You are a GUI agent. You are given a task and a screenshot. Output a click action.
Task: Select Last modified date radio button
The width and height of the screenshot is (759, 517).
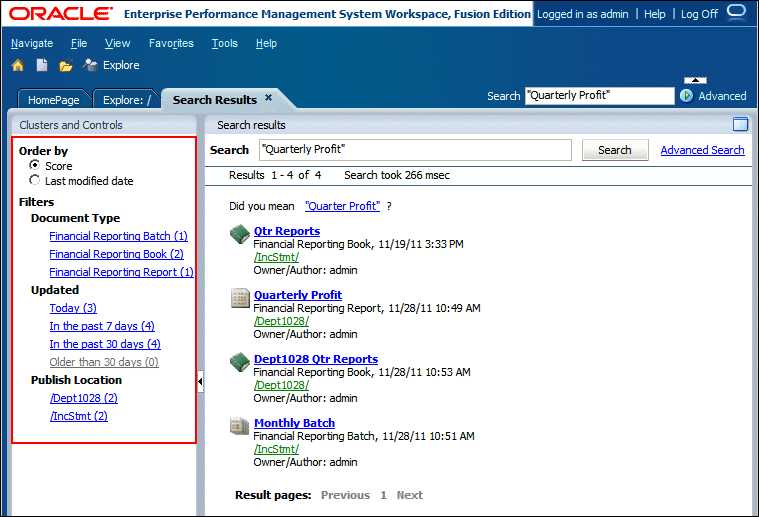click(x=34, y=180)
